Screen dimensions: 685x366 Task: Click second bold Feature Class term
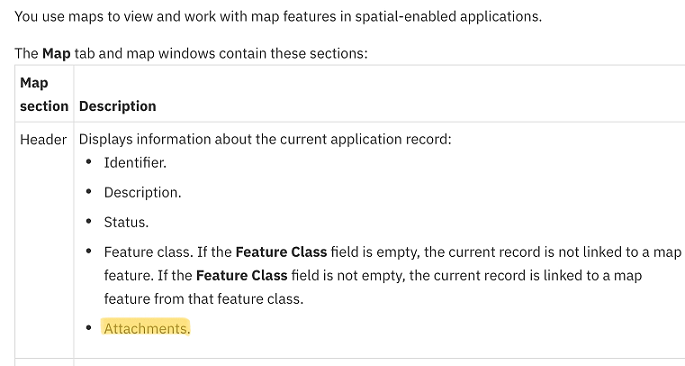[x=242, y=276]
